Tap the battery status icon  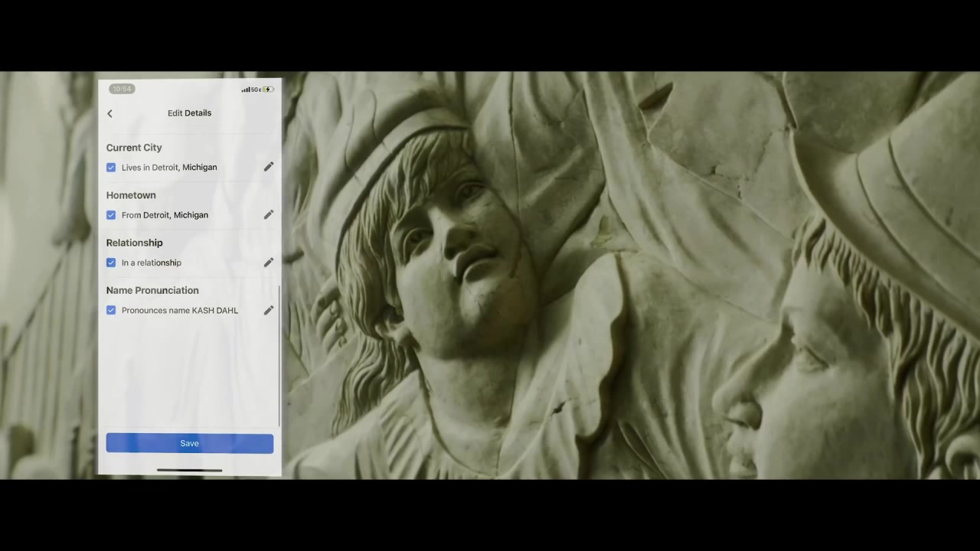(268, 90)
